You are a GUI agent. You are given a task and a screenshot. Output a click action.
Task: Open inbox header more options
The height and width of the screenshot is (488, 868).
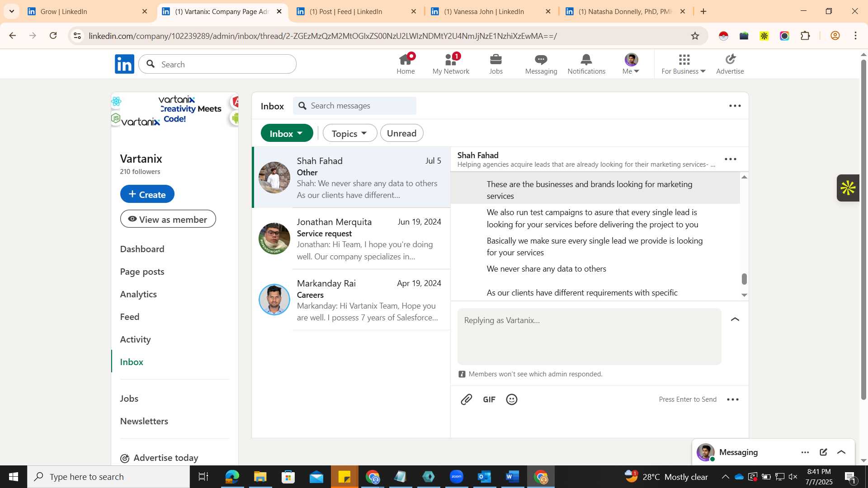[735, 106]
